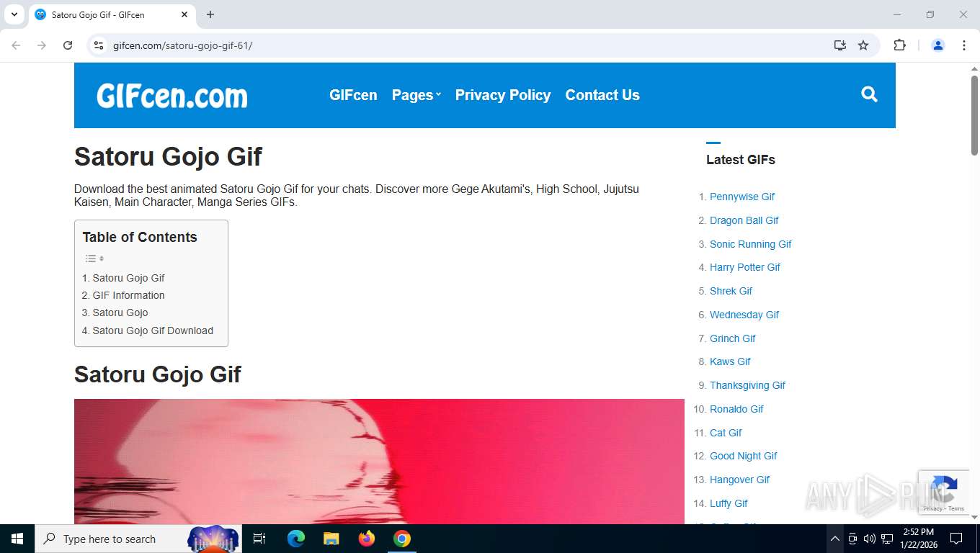Jump to '3. Satoru Gojo' contents link
Screen dimensions: 980x553
pyautogui.click(x=115, y=313)
